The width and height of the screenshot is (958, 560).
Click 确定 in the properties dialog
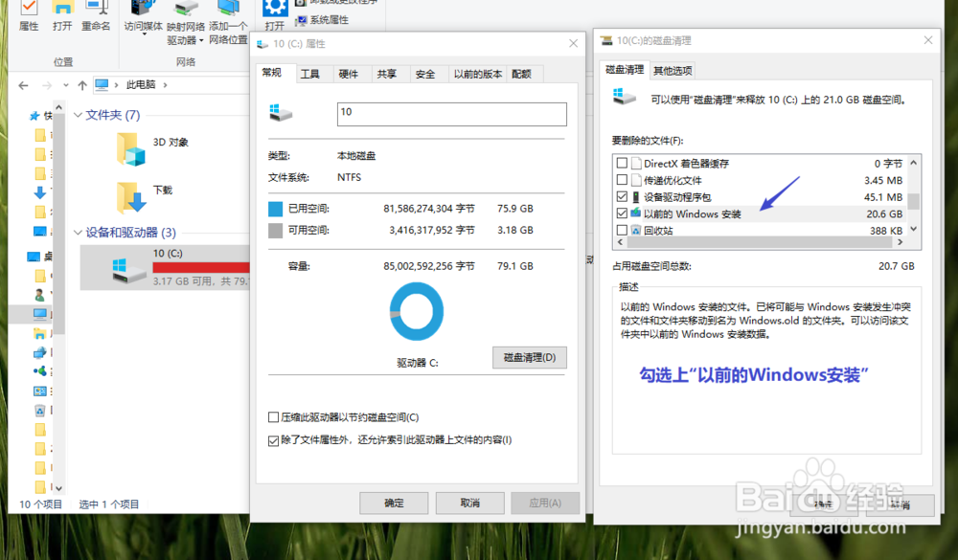click(x=394, y=504)
